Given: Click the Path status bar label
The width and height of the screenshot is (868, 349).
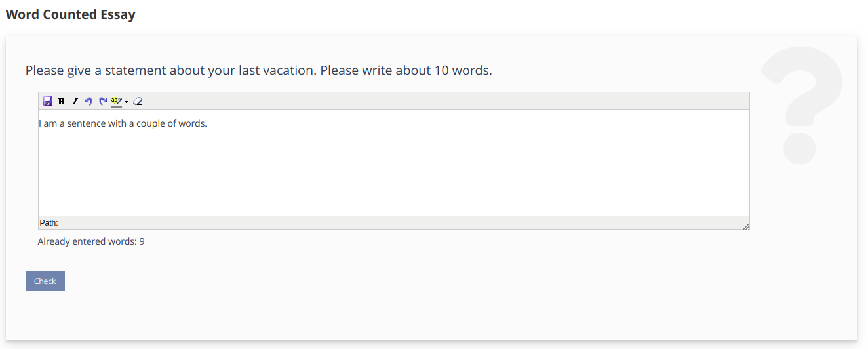Looking at the screenshot, I should [49, 223].
